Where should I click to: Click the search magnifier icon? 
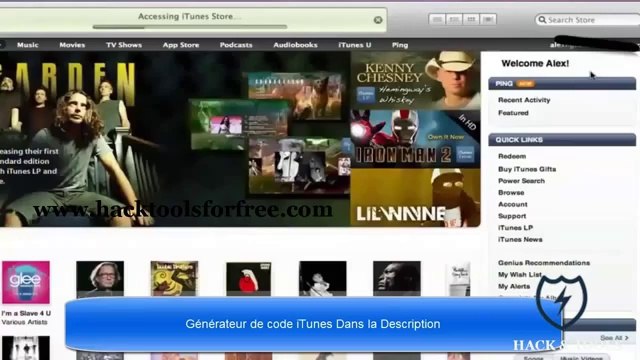tap(542, 20)
